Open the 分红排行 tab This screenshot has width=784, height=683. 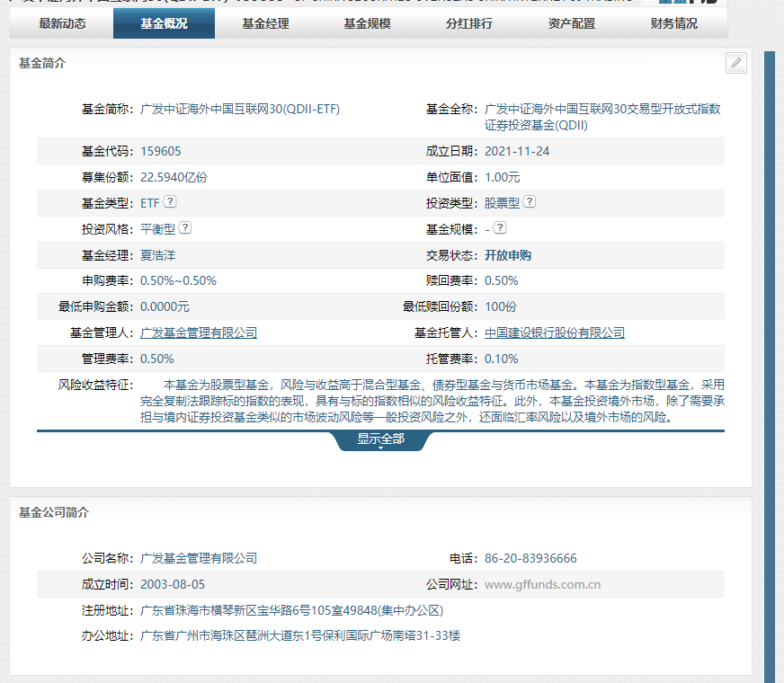pos(469,23)
